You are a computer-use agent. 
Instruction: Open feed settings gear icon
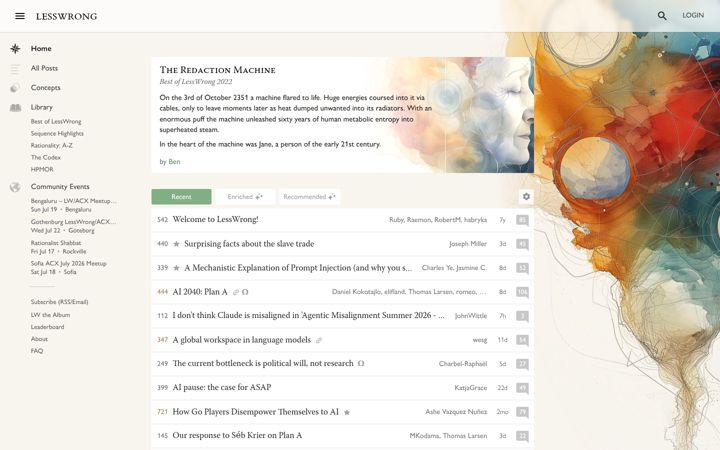tap(526, 197)
